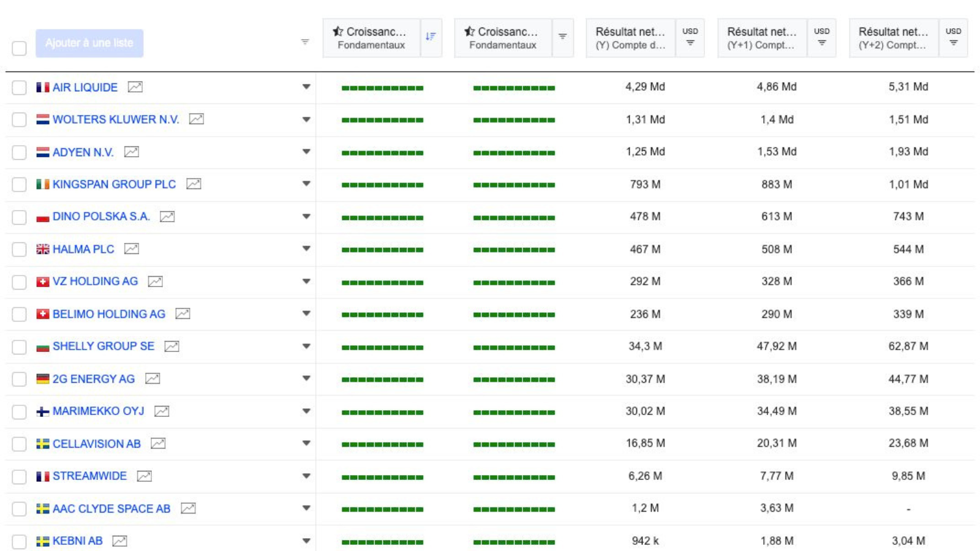Viewport: 980px width, 551px height.
Task: Expand dropdown arrow on STREAMWIDE row
Action: [306, 476]
